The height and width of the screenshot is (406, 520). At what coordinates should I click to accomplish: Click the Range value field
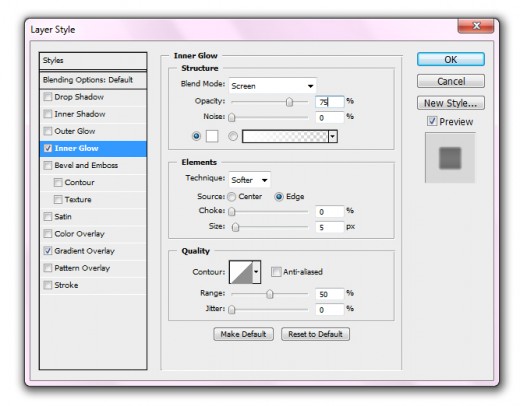(x=329, y=294)
